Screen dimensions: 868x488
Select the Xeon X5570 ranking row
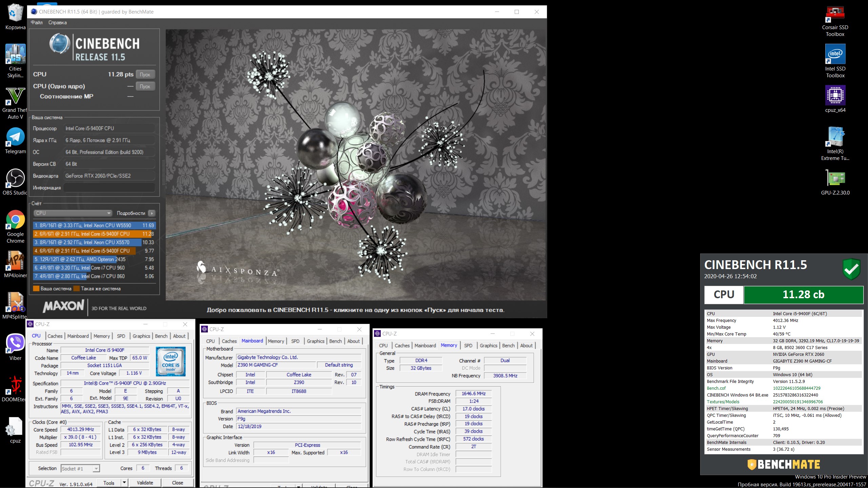point(94,242)
